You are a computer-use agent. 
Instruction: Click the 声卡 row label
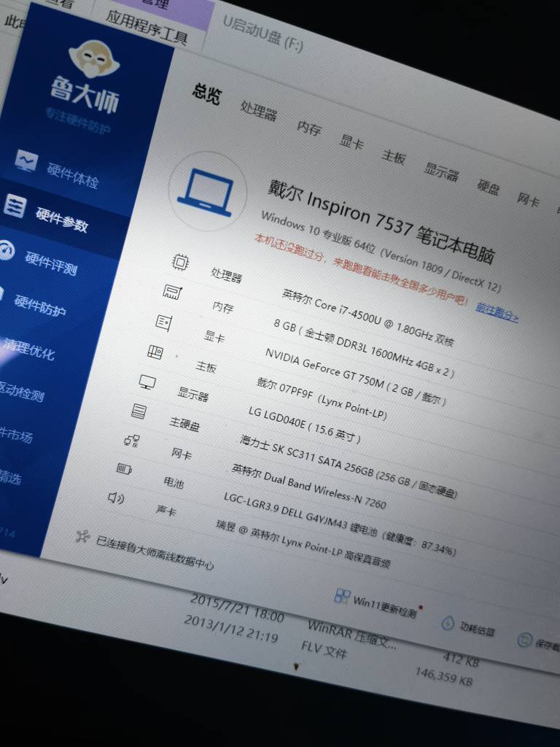pyautogui.click(x=166, y=511)
